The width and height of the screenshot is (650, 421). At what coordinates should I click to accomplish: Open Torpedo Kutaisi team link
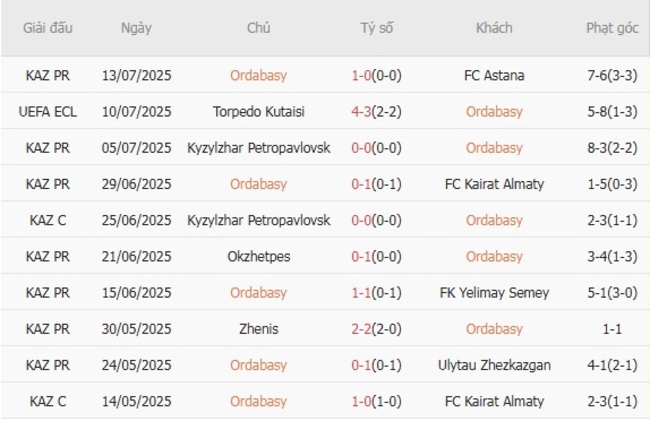pos(258,111)
